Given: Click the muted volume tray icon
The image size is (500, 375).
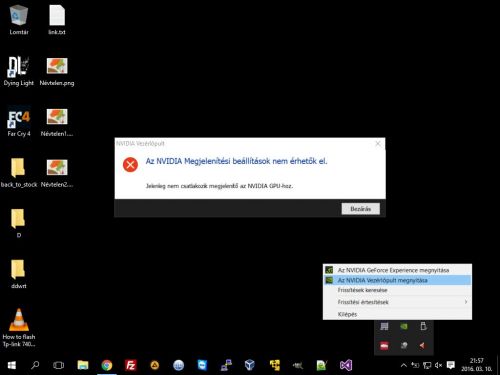Looking at the screenshot, I should (439, 366).
